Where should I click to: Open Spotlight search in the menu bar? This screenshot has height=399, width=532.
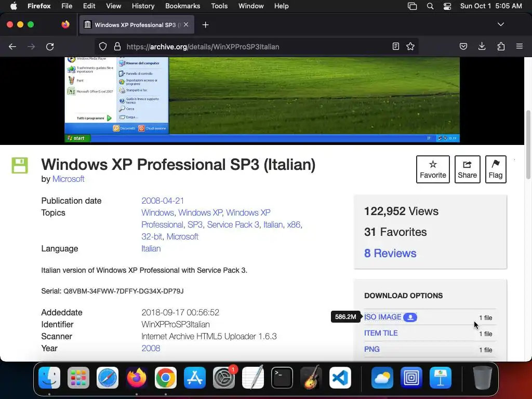(430, 6)
